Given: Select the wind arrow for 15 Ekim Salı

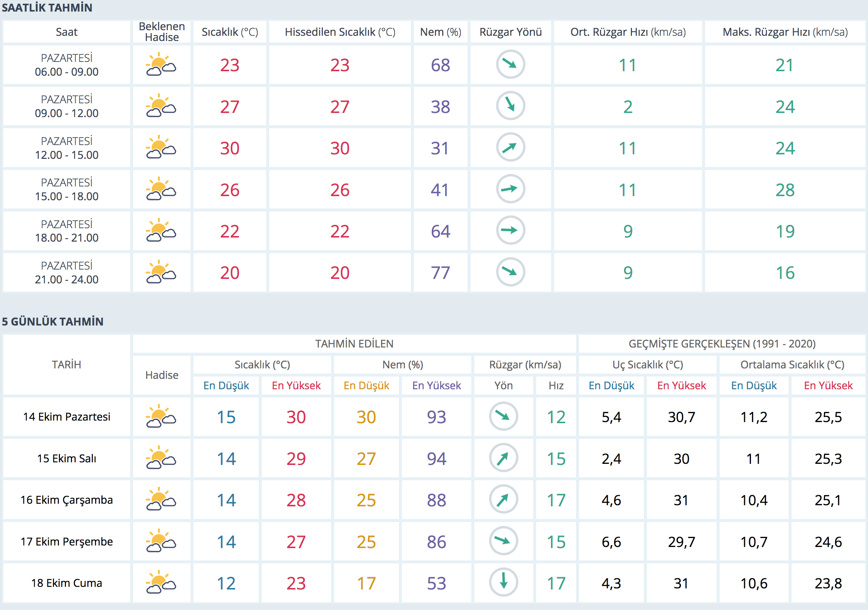Looking at the screenshot, I should (x=503, y=458).
